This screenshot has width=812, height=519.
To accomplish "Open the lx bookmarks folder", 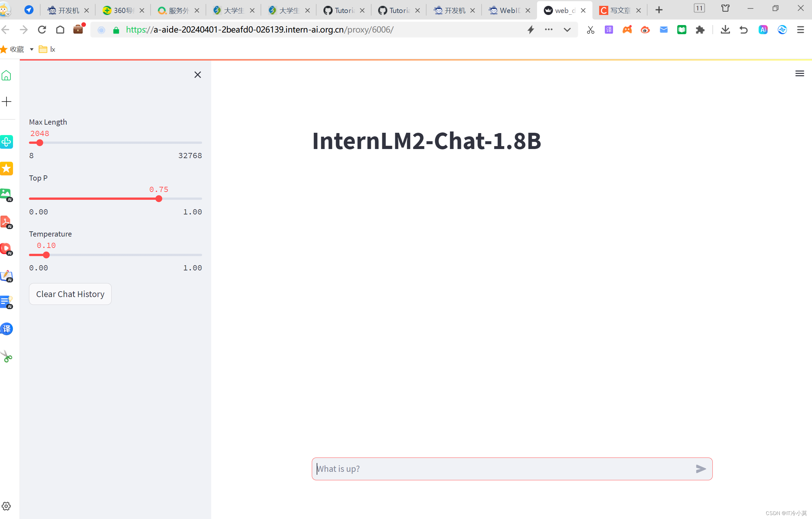I will tap(47, 49).
